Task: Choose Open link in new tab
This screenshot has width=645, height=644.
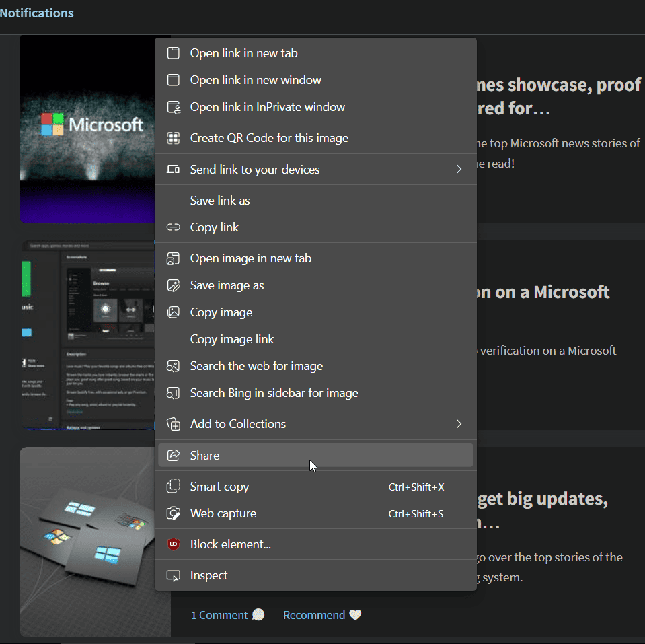Action: click(x=315, y=53)
